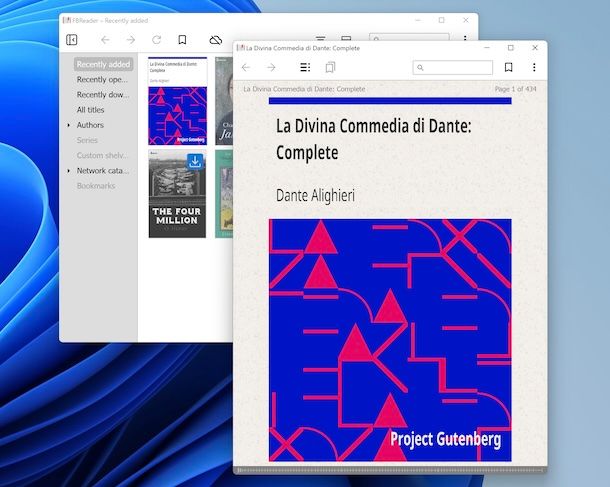The height and width of the screenshot is (487, 610).
Task: Open the bookmark icon in the library toolbar
Action: tap(182, 40)
